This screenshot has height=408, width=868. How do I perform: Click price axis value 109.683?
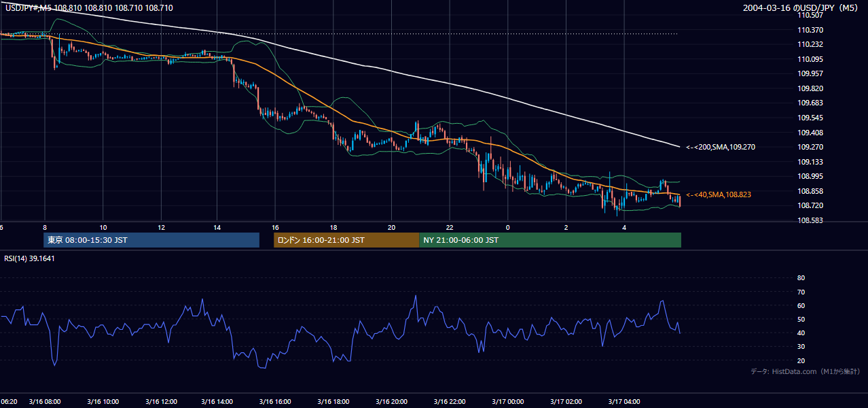pos(810,103)
